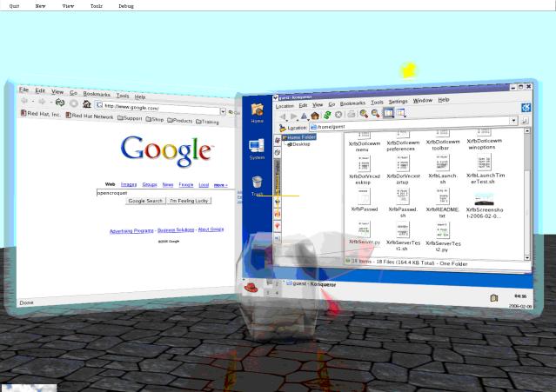Open the Debug menu in Croquet
556x392 pixels.
coord(126,6)
